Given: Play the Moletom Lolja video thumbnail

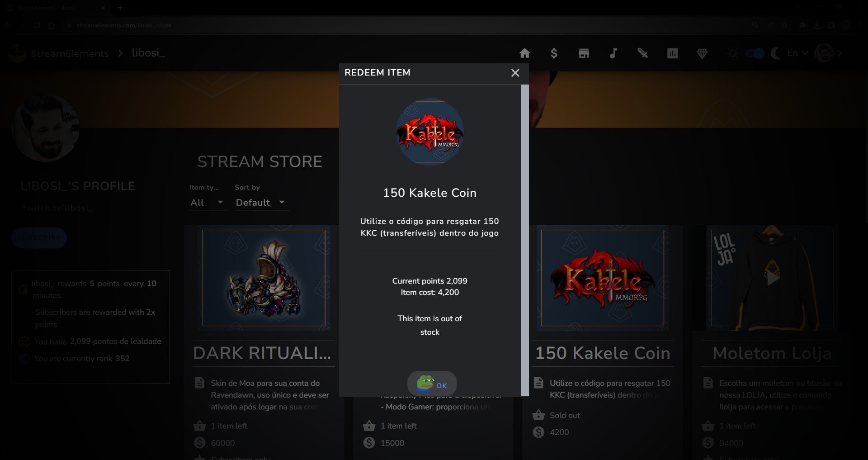Looking at the screenshot, I should (772, 278).
